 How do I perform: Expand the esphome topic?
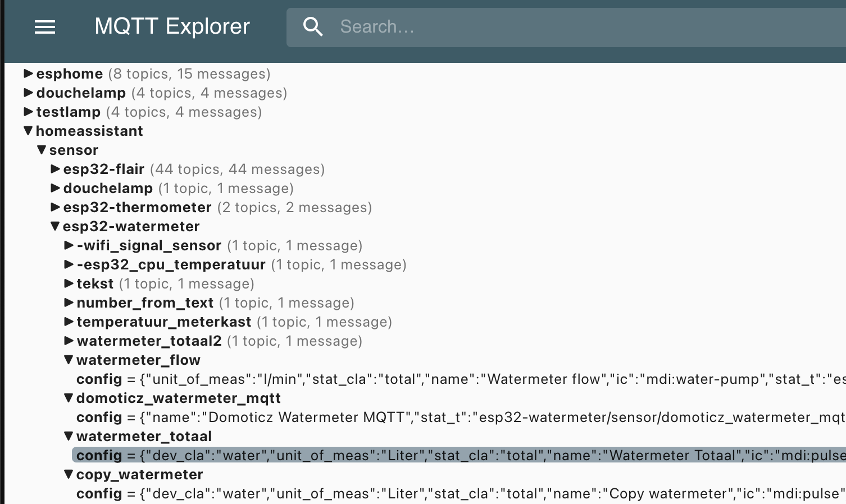point(28,74)
